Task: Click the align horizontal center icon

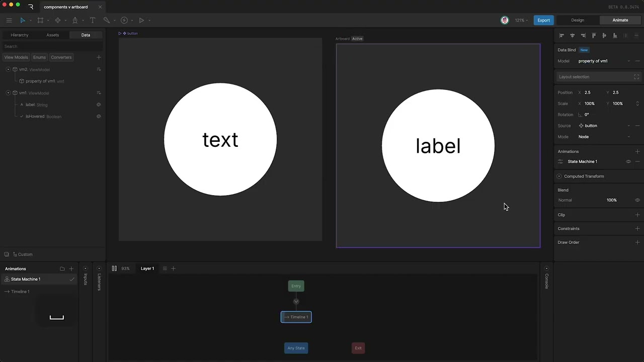Action: (572, 35)
